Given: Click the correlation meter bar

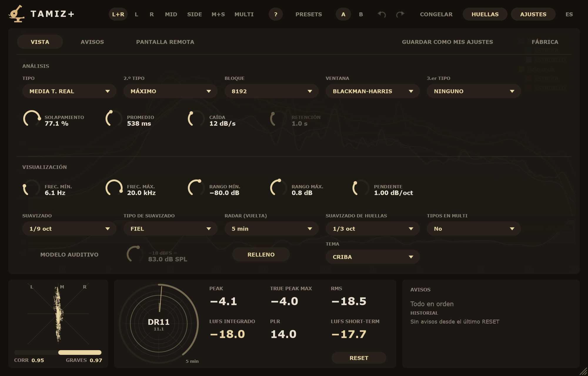Looking at the screenshot, I should [58, 352].
